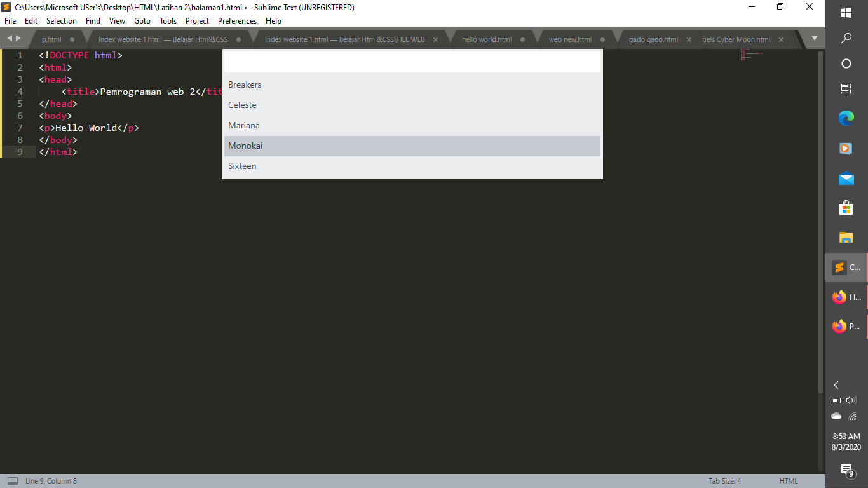Open the Edit menu

point(31,21)
